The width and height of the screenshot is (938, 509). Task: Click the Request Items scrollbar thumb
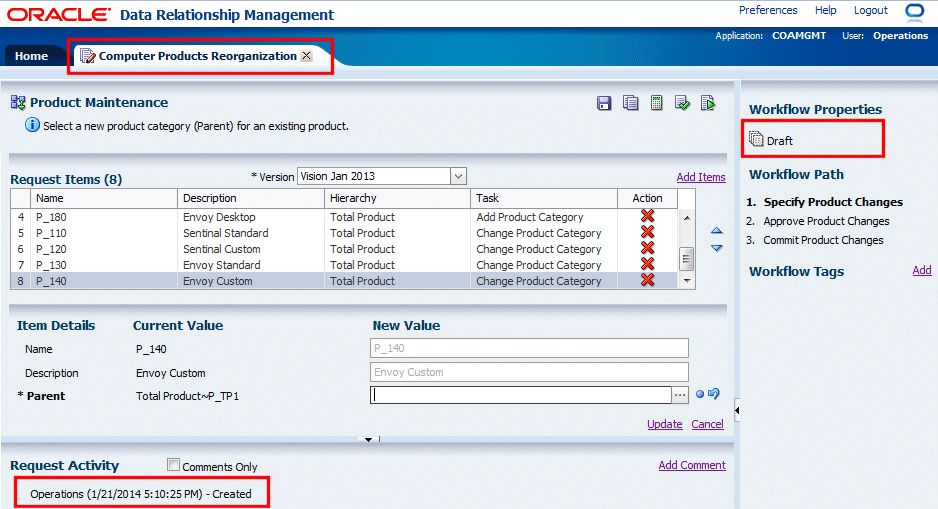pos(687,259)
